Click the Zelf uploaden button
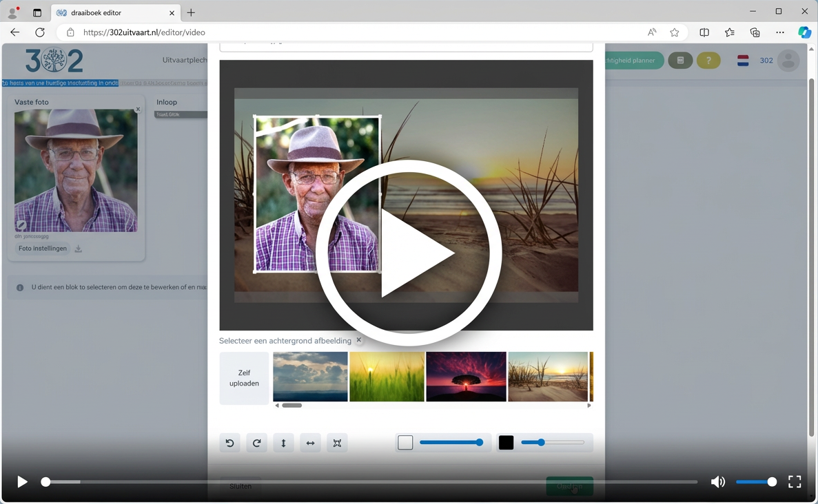The image size is (818, 504). pyautogui.click(x=244, y=378)
